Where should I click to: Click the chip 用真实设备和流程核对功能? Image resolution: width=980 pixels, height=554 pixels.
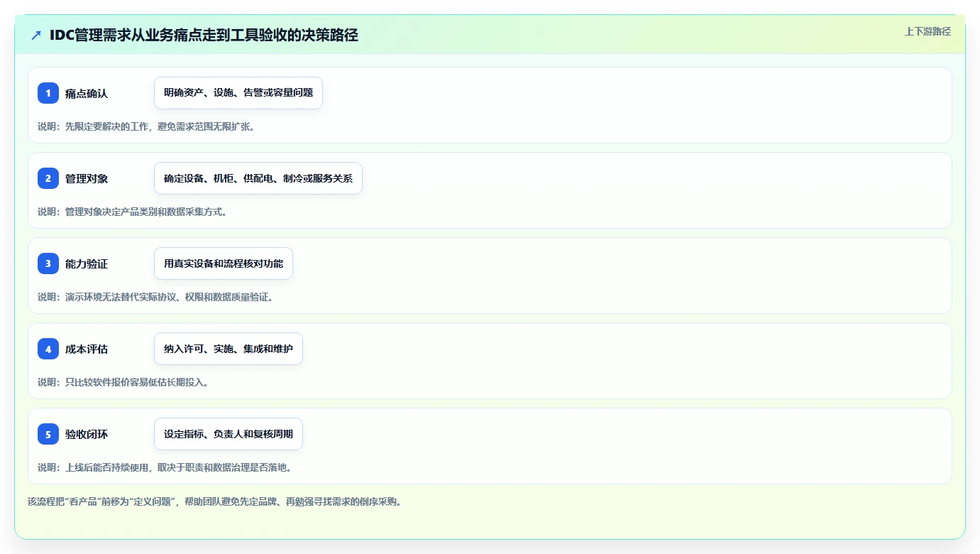tap(224, 264)
